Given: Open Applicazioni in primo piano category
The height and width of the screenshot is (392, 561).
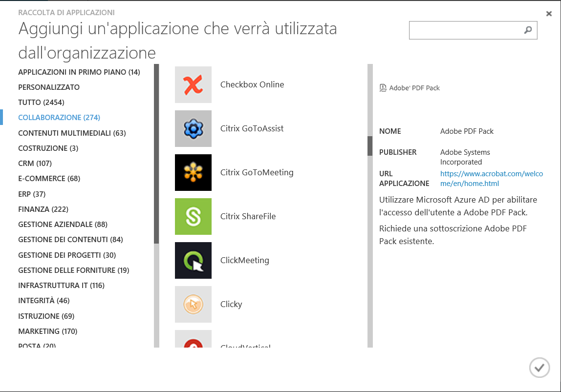Looking at the screenshot, I should (x=79, y=72).
